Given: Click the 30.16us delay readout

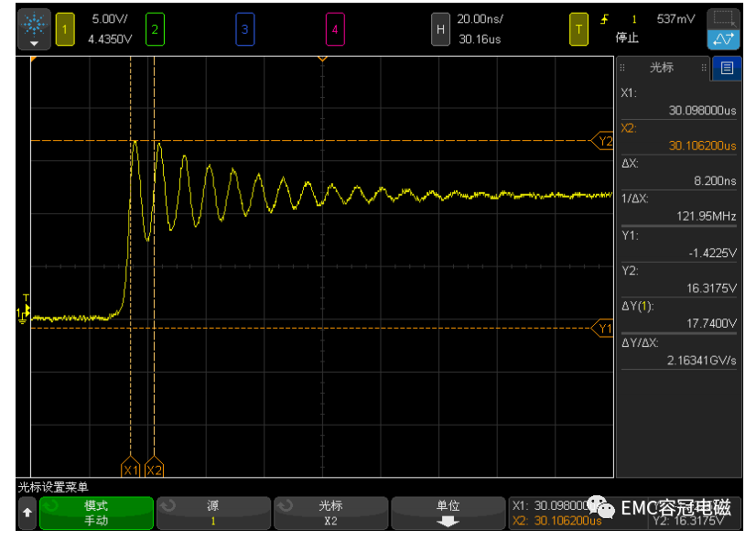Looking at the screenshot, I should pos(480,39).
